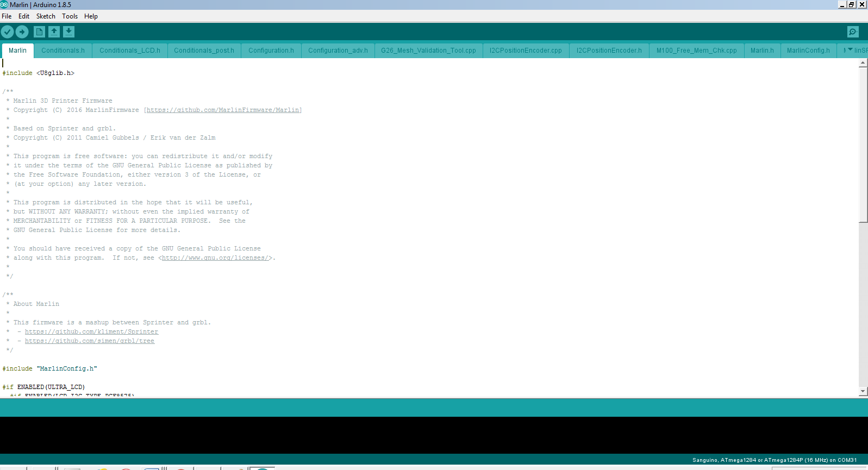The height and width of the screenshot is (470, 868).
Task: Open the Help menu
Action: (x=91, y=16)
